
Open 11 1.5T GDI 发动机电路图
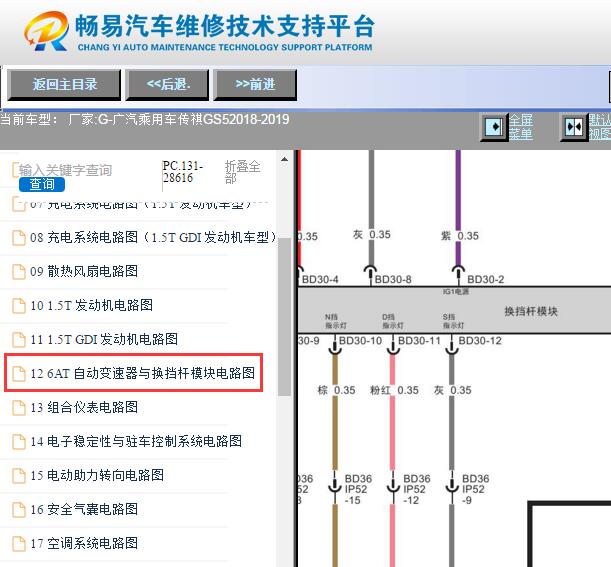click(x=104, y=339)
